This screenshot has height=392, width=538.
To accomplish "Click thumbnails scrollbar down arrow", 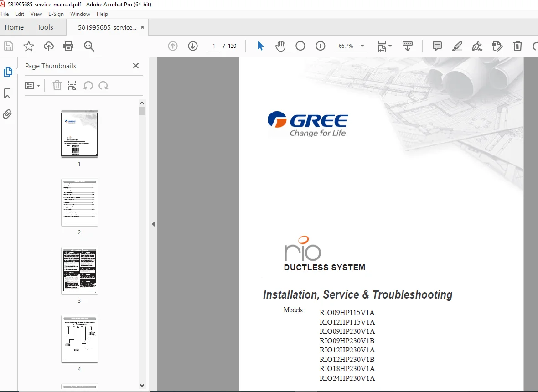I will [142, 386].
